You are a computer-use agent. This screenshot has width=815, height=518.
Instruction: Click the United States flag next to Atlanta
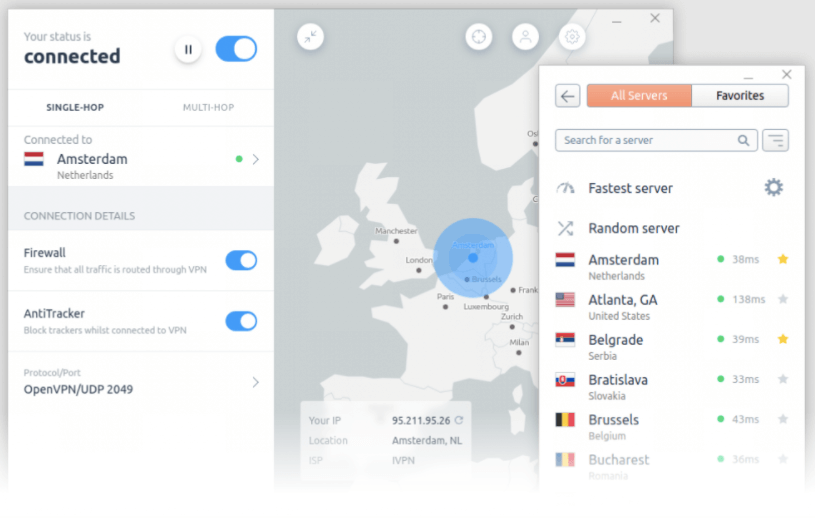pyautogui.click(x=565, y=299)
